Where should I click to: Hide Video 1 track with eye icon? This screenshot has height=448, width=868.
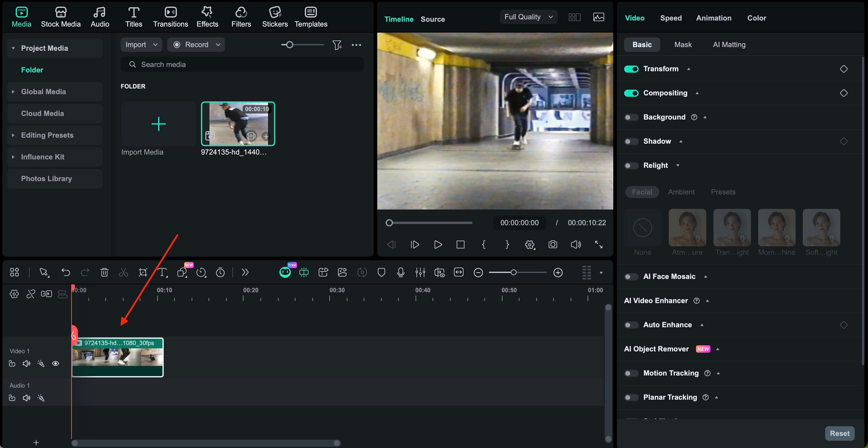[56, 363]
